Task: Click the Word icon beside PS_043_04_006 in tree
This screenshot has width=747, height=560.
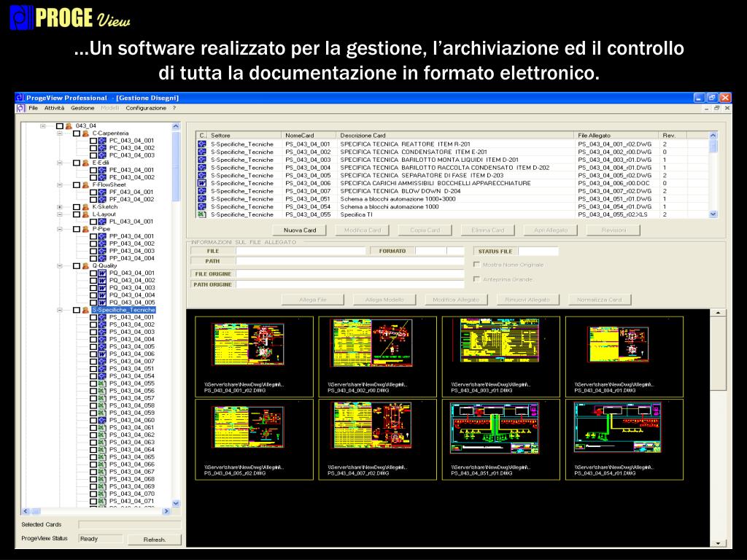Action: coord(102,354)
